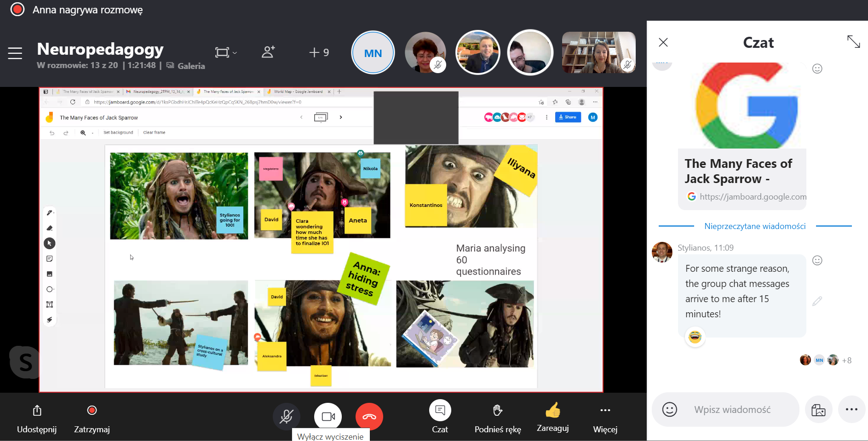Viewport: 868px width, 441px height.
Task: Switch to World Map - Google Jamboard tab
Action: (x=299, y=92)
